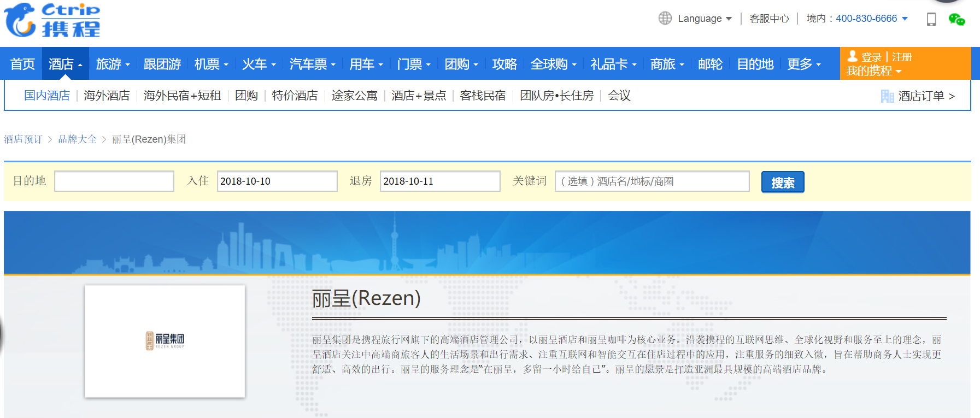
Task: Open the 酒店订单 link
Action: point(926,96)
